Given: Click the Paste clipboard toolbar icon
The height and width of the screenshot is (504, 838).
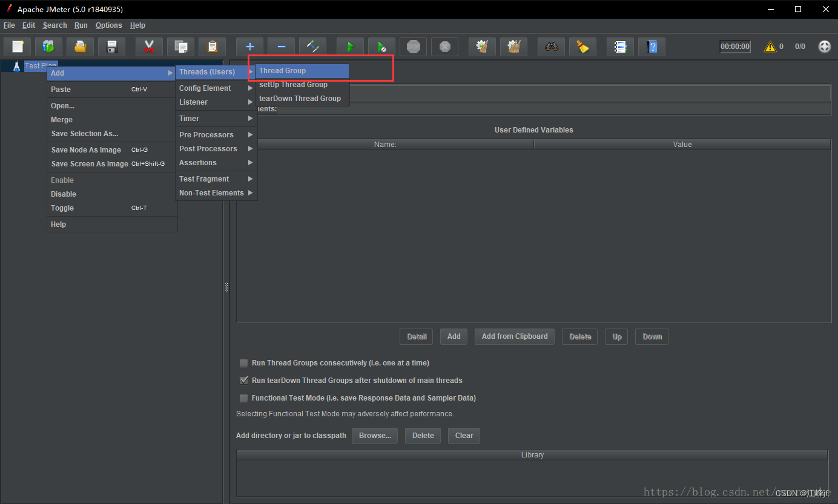Looking at the screenshot, I should point(212,47).
